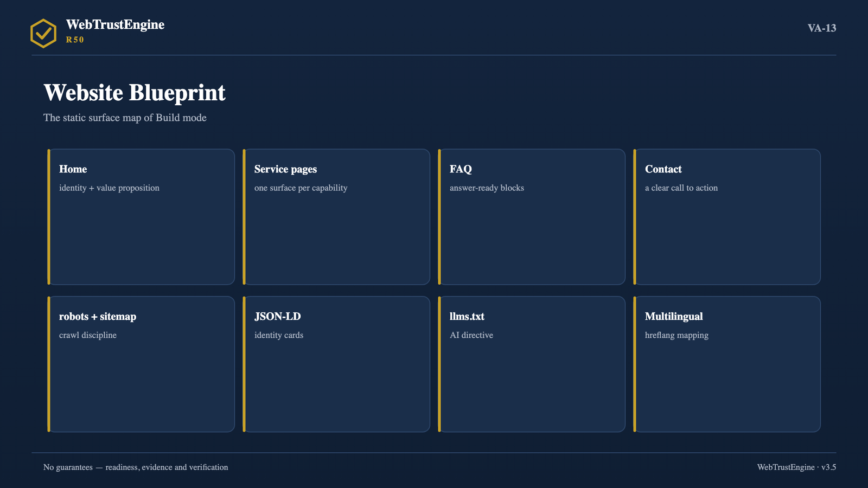Click 'crawl discipline' description
Screen dimensions: 868x488
88,335
